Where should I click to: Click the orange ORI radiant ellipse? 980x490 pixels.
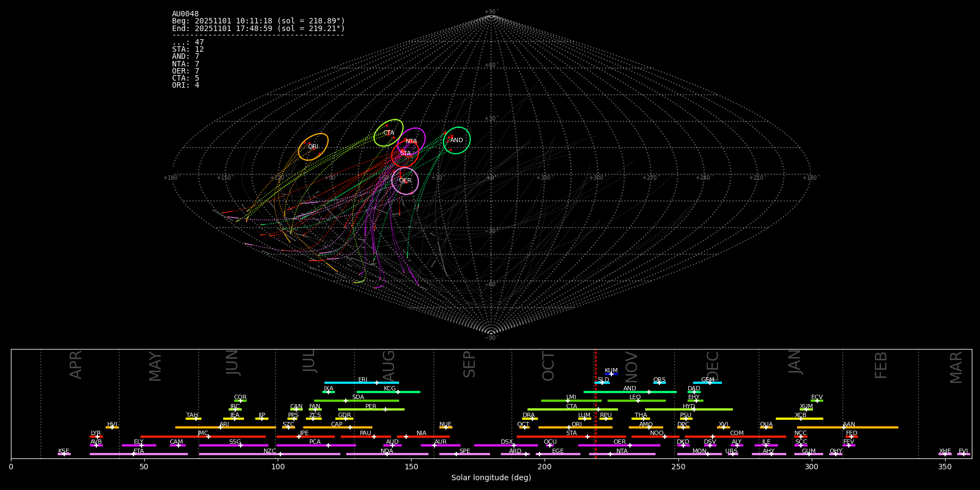click(x=313, y=147)
